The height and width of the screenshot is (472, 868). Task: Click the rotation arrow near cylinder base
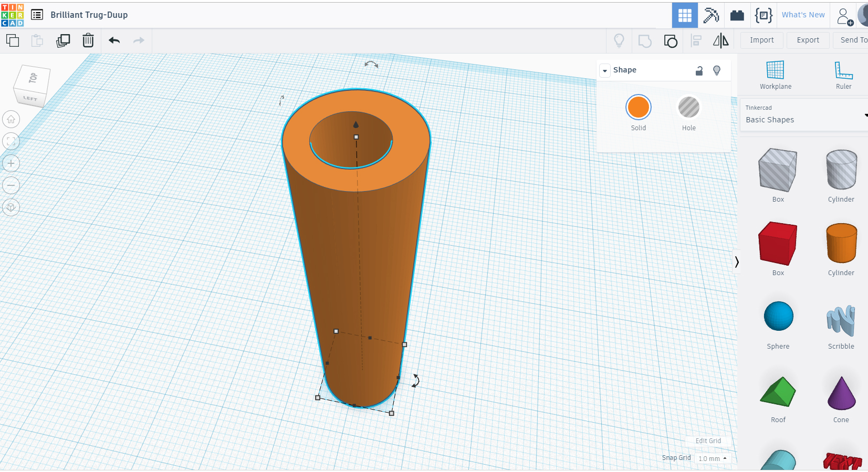pos(415,381)
